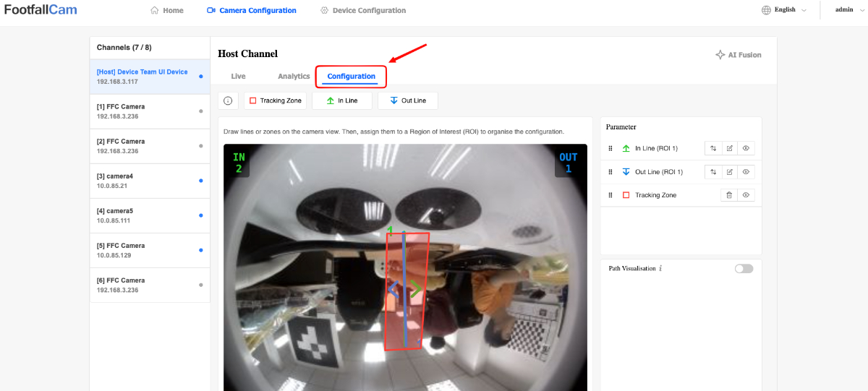Switch to the Live tab
This screenshot has width=868, height=391.
click(x=238, y=76)
